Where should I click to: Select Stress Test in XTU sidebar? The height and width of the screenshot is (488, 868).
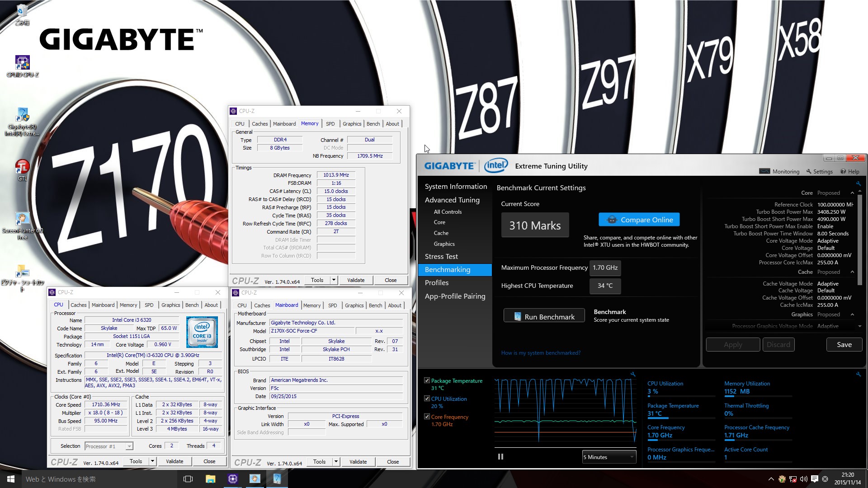[x=441, y=256]
